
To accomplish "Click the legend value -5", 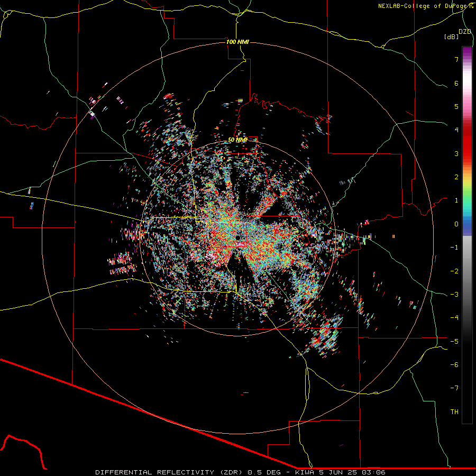I will click(x=454, y=342).
